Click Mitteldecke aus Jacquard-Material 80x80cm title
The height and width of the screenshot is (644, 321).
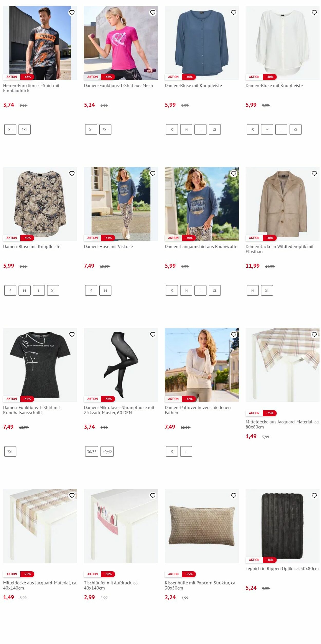coord(282,424)
